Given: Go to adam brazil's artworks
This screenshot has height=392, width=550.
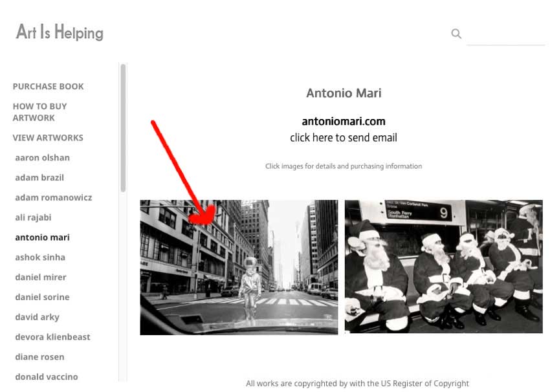Looking at the screenshot, I should click(39, 178).
